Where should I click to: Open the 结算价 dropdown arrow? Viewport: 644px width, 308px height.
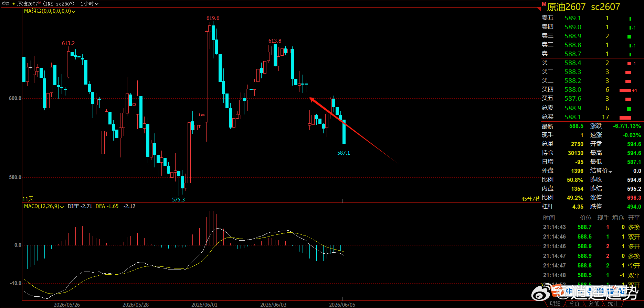pos(610,172)
